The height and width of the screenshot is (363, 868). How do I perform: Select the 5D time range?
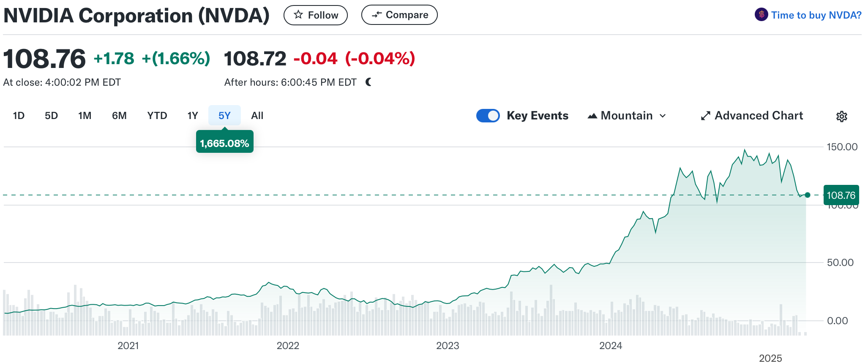[x=51, y=116]
